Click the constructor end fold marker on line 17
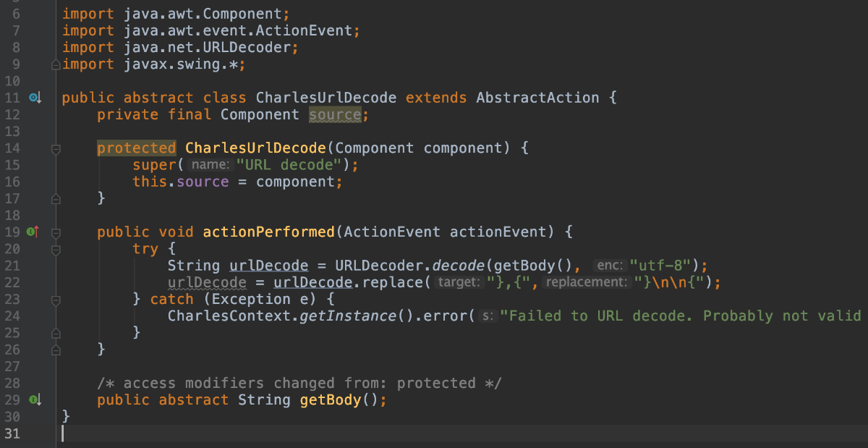 (x=56, y=198)
